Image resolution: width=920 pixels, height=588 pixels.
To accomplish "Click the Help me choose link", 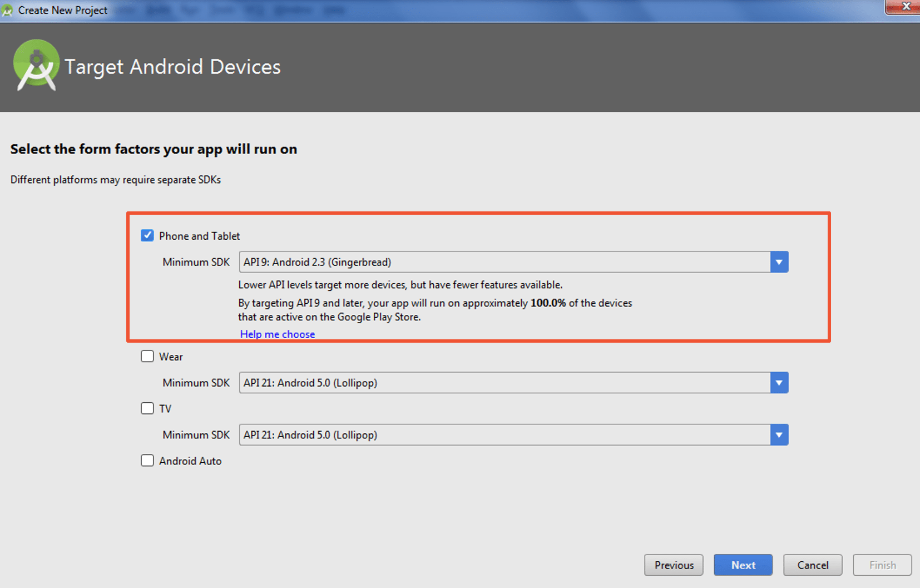I will [277, 334].
